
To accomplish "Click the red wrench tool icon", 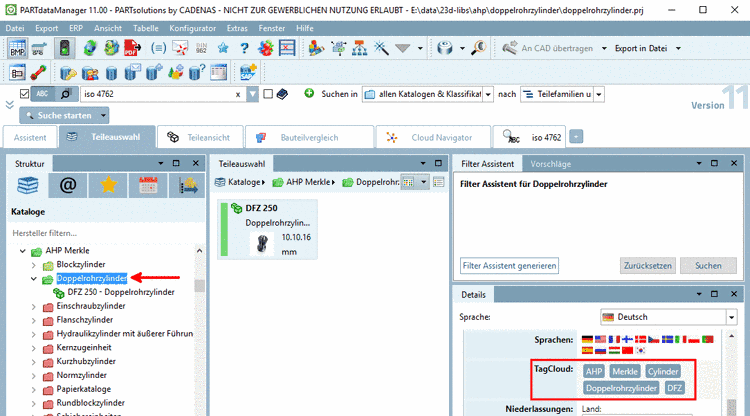I will tap(38, 73).
